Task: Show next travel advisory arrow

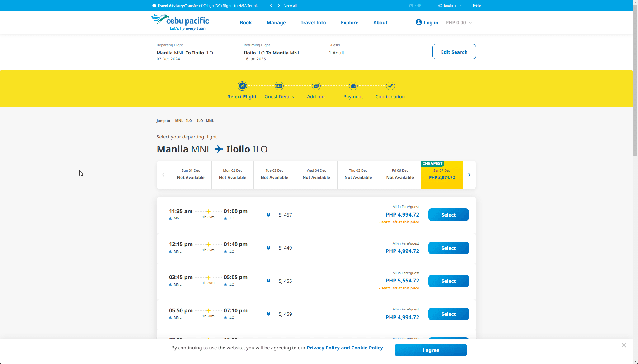Action: coord(279,5)
